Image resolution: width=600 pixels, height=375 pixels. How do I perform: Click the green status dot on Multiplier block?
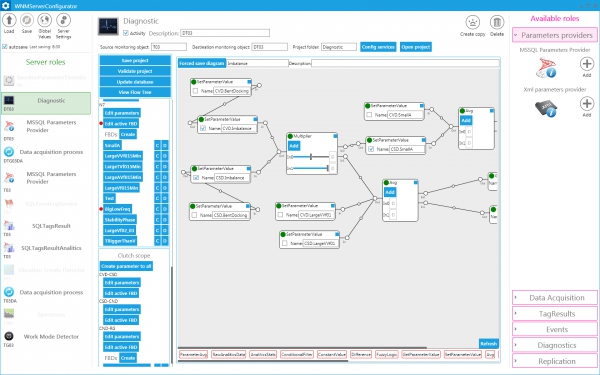coord(290,136)
